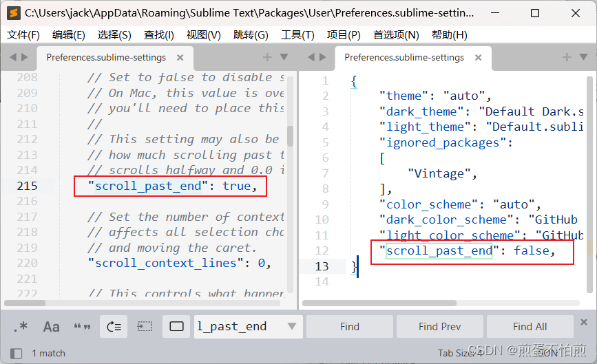Click right pane horizontal scrollbar thumb
The width and height of the screenshot is (597, 364).
pyautogui.click(x=379, y=303)
